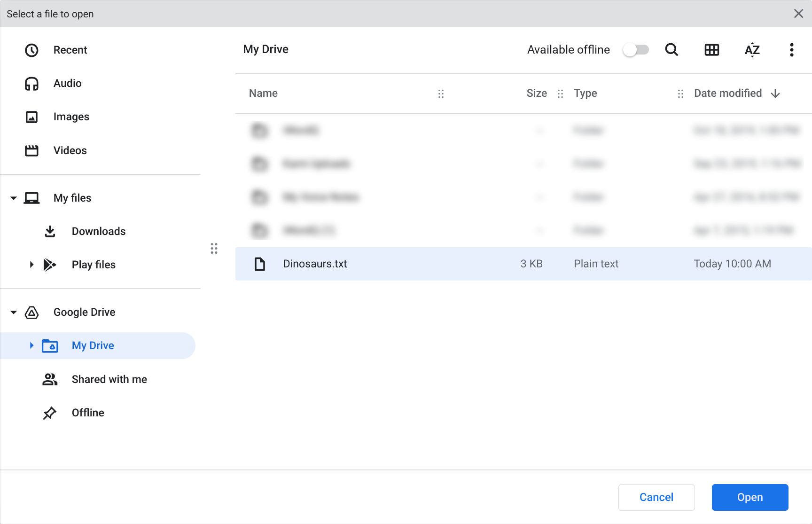Sort by Date modified column header

tap(728, 93)
